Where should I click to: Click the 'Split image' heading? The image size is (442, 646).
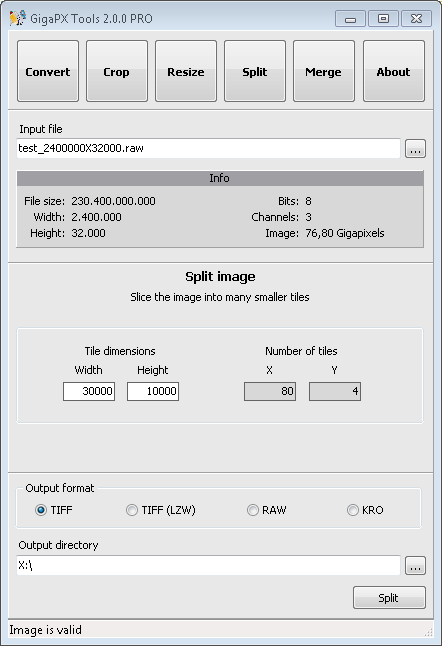220,276
